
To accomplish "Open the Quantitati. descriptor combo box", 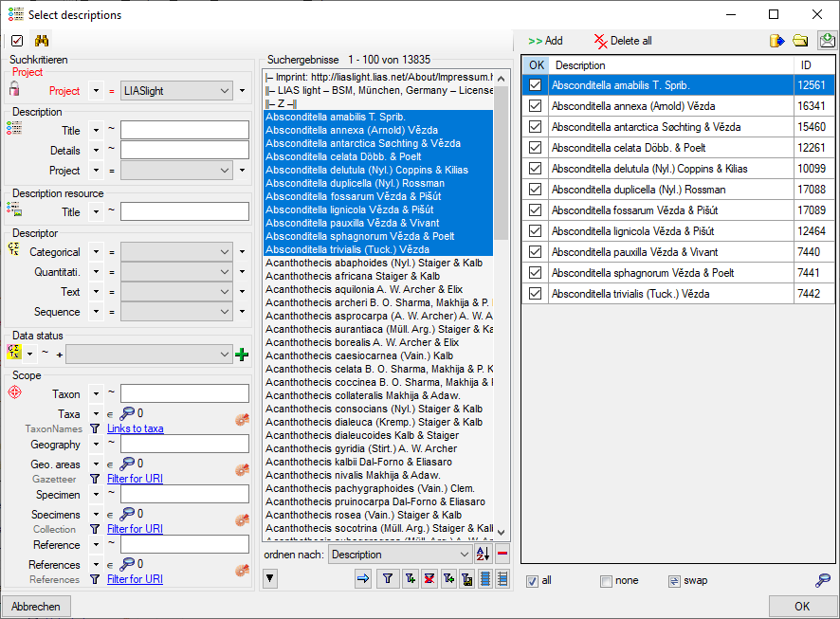I will point(176,272).
